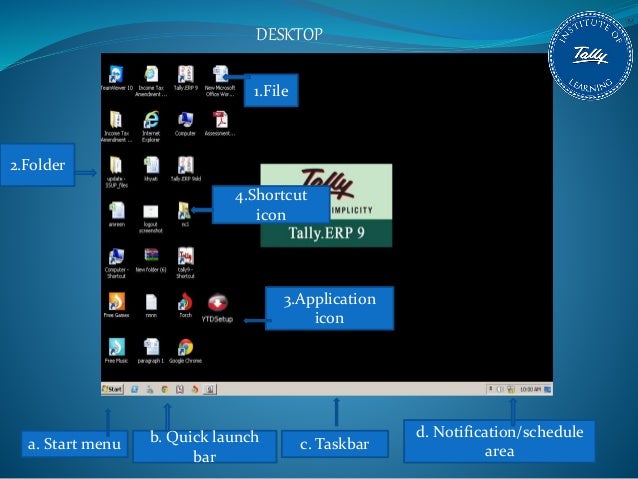Click the 10:00 AM clock in the taskbar

(530, 389)
